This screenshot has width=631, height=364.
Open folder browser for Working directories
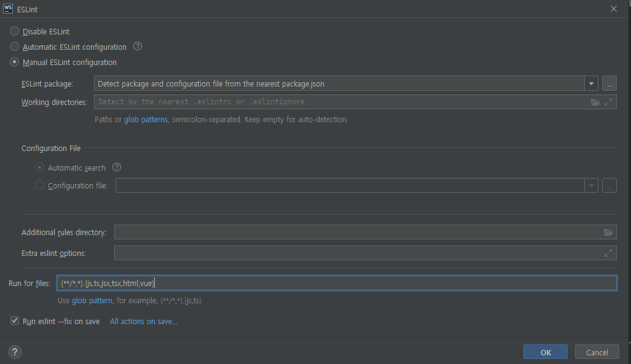[x=595, y=102]
